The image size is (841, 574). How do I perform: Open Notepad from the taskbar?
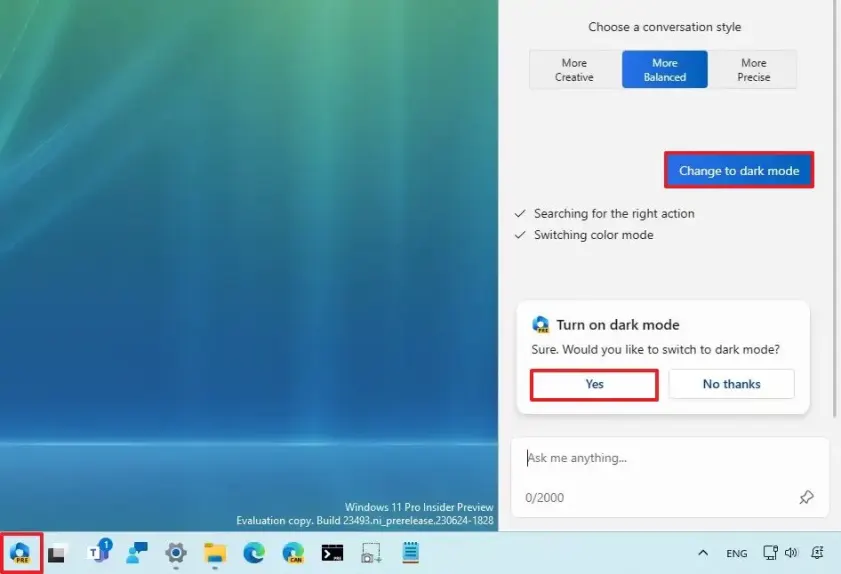410,553
